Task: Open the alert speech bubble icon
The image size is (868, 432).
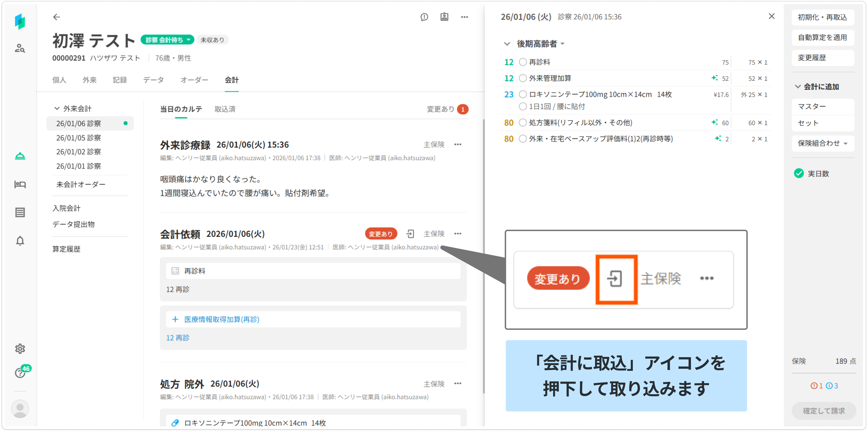Action: (424, 17)
